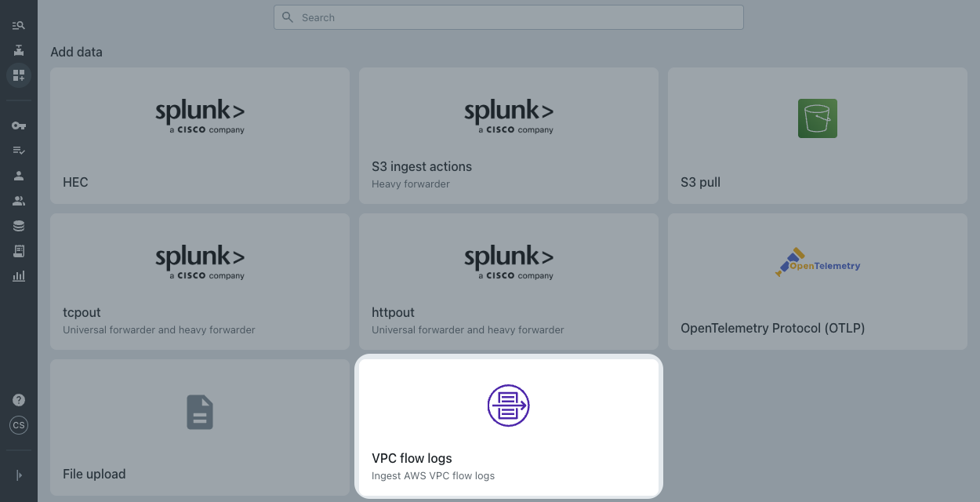Open the HEC data source tile
Image resolution: width=980 pixels, height=502 pixels.
coord(199,135)
